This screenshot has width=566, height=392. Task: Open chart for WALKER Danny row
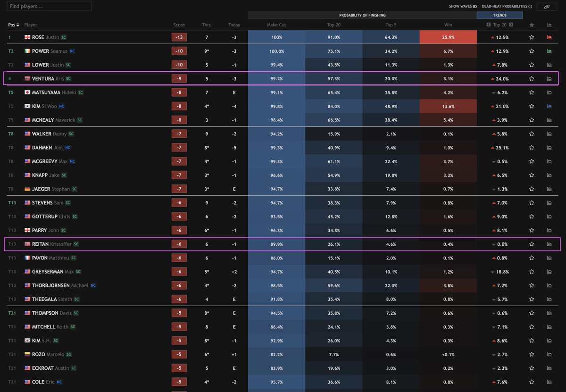[x=549, y=134]
